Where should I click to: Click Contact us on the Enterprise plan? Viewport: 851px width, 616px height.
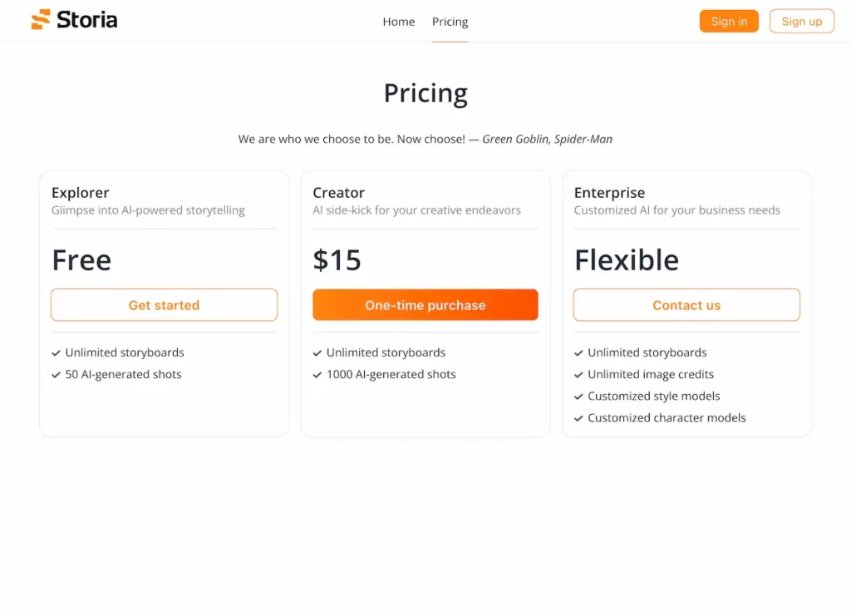point(686,305)
